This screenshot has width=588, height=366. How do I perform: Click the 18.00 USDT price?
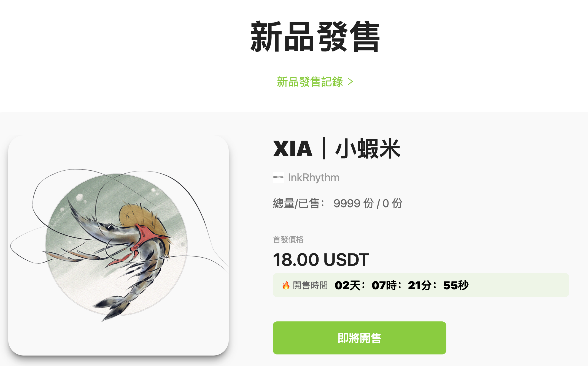pyautogui.click(x=321, y=260)
